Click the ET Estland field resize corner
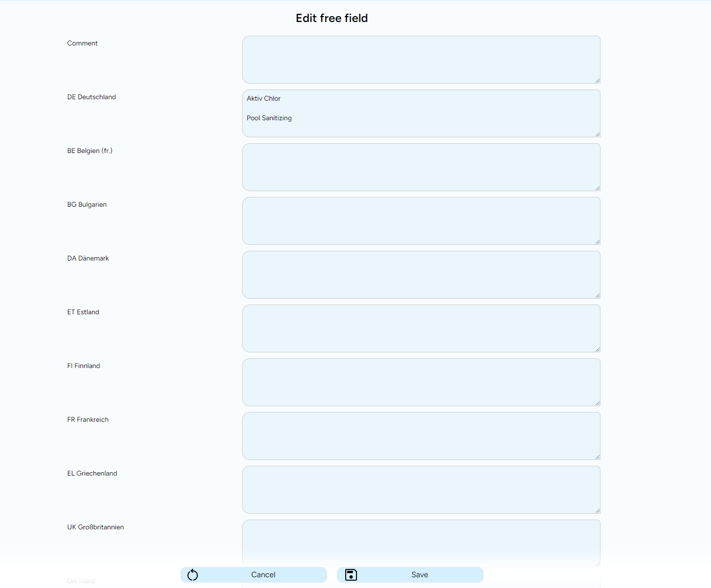Viewport: 711px width, 588px height. 598,349
